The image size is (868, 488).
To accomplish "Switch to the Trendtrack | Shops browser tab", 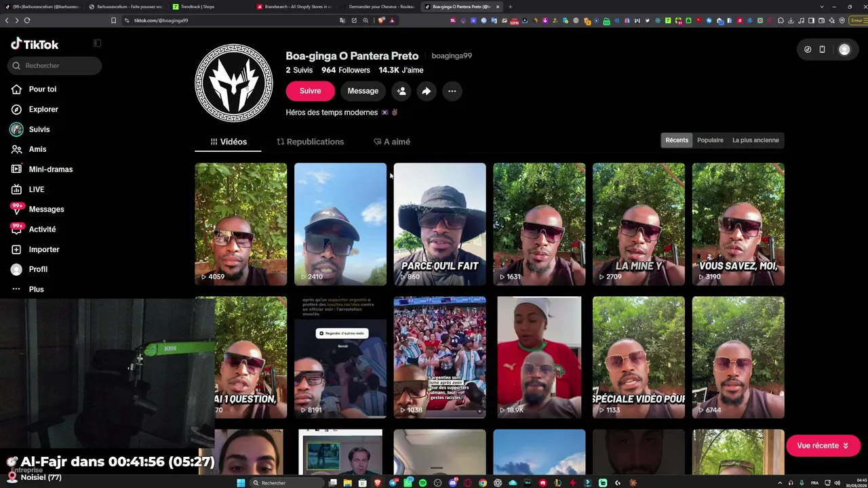I will coord(209,7).
